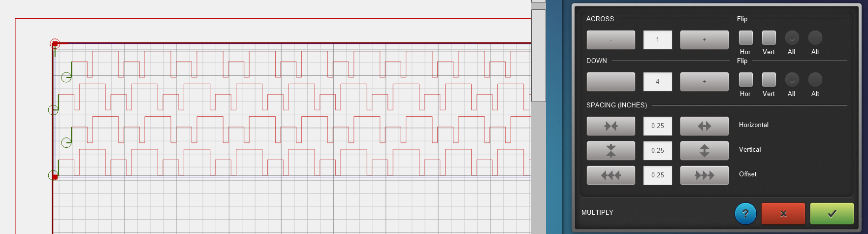Select the Alt radio button for Down flip
Screen dimensions: 868x234
point(815,80)
